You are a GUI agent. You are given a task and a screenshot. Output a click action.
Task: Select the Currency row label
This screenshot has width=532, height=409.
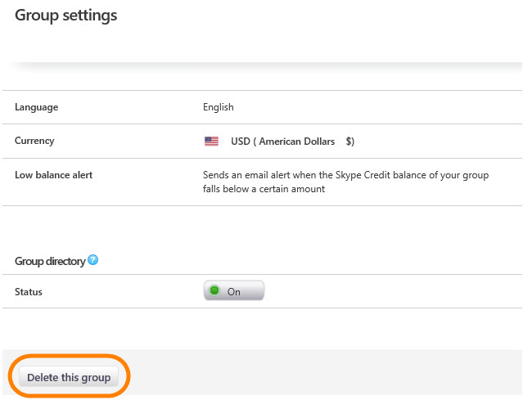coord(34,141)
